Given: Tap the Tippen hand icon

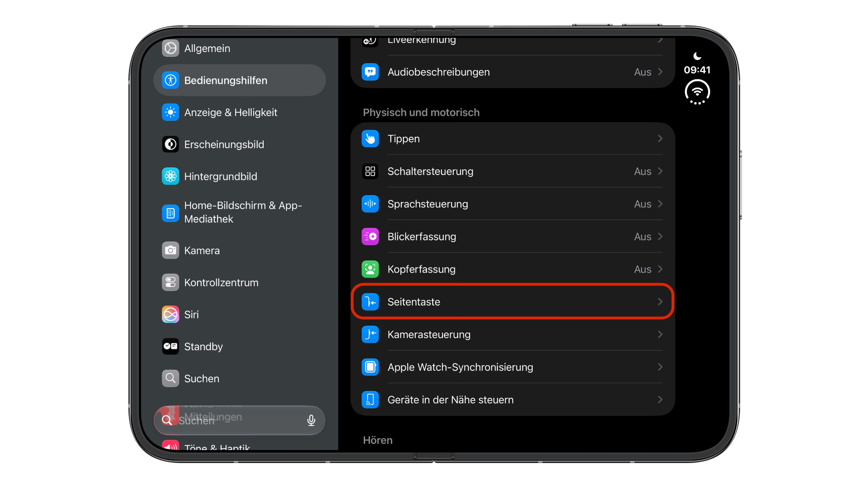Looking at the screenshot, I should pyautogui.click(x=370, y=138).
